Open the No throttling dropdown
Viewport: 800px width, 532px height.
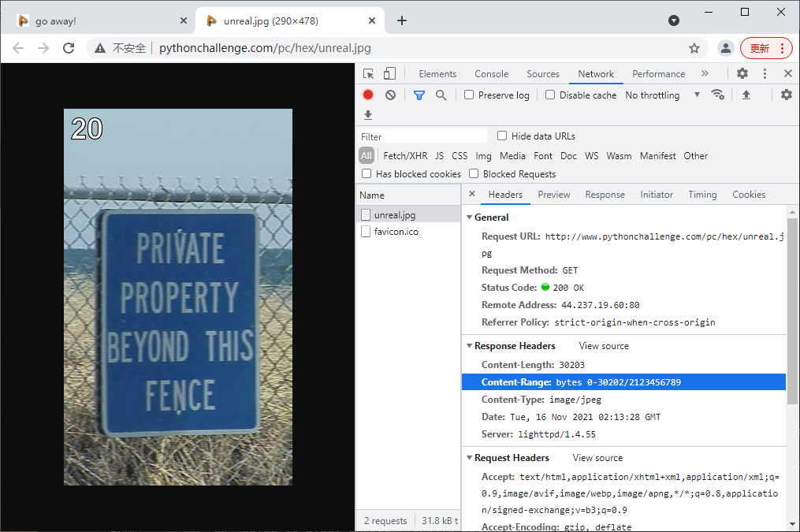coord(662,95)
